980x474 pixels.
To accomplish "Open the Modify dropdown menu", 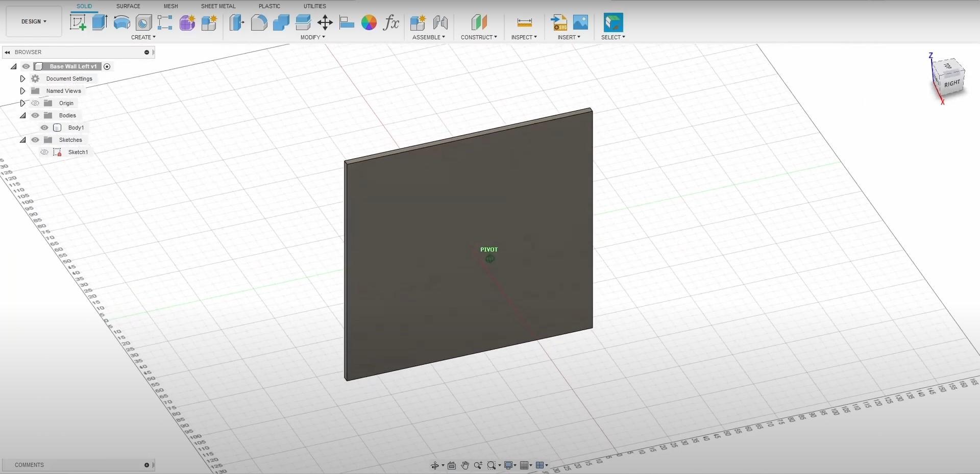I will click(x=313, y=37).
